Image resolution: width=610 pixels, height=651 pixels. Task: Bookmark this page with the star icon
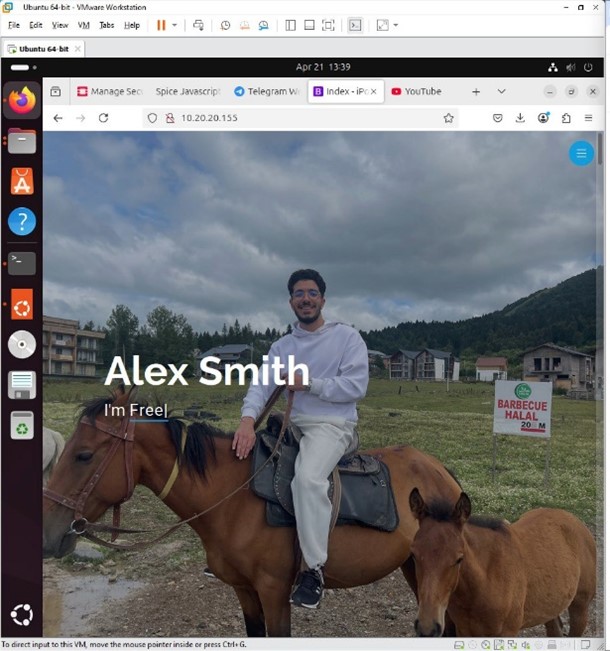point(449,118)
